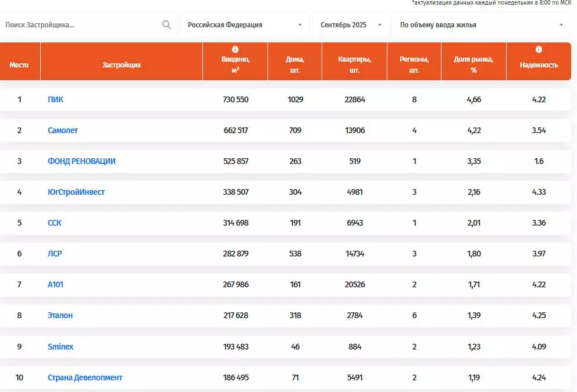Expand the Сентябрь 2025 period dropdown
577x392 pixels.
point(351,25)
